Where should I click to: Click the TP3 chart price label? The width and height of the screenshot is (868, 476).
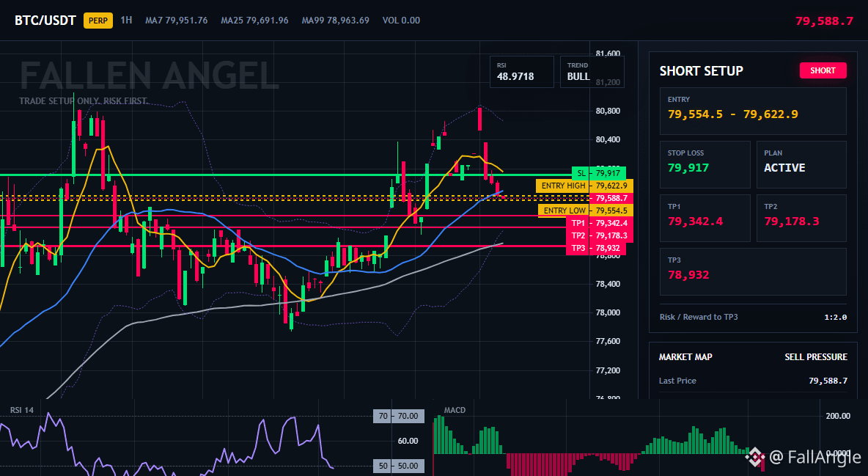[597, 248]
